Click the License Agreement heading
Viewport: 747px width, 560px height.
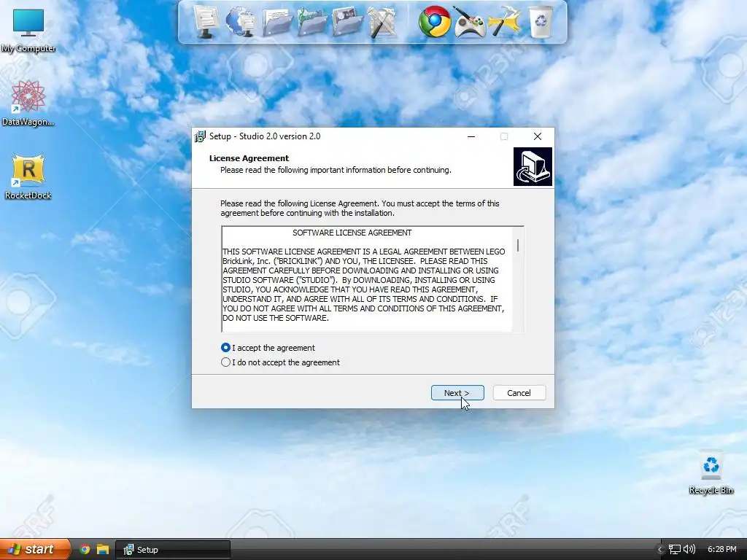249,158
